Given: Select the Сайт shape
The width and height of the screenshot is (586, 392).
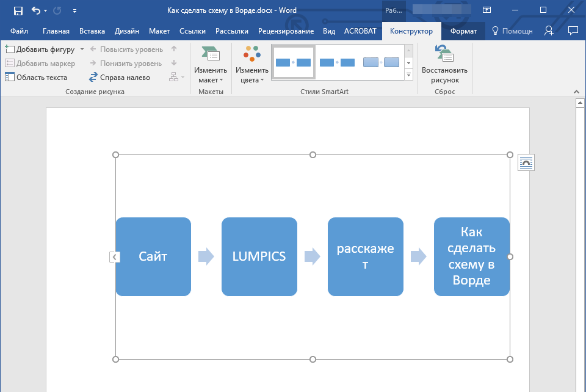Looking at the screenshot, I should [153, 256].
